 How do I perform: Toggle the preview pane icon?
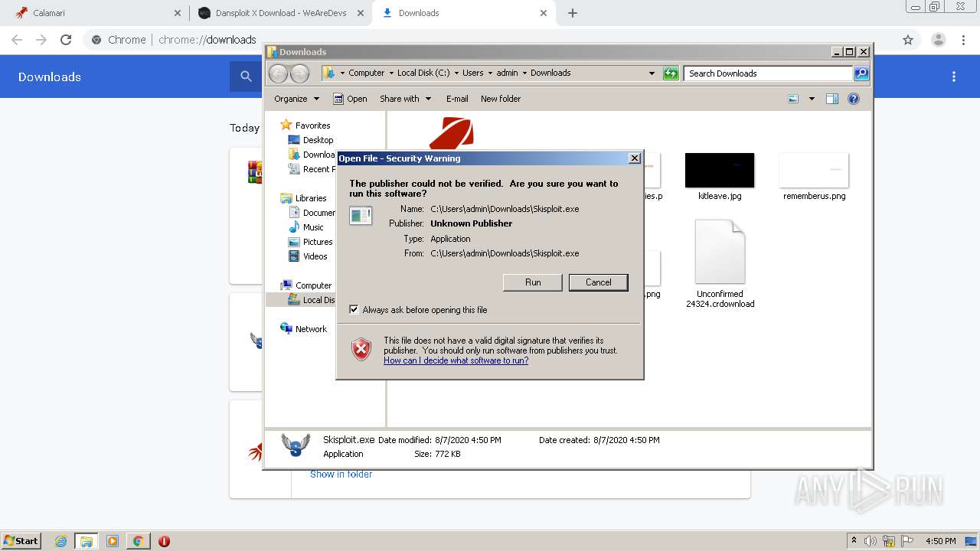[x=832, y=99]
